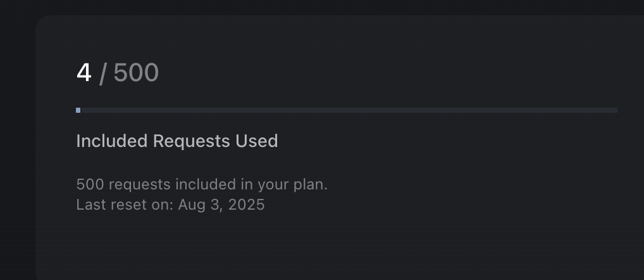Click the "Last reset on:" text
Image resolution: width=644 pixels, height=280 pixels.
(125, 205)
